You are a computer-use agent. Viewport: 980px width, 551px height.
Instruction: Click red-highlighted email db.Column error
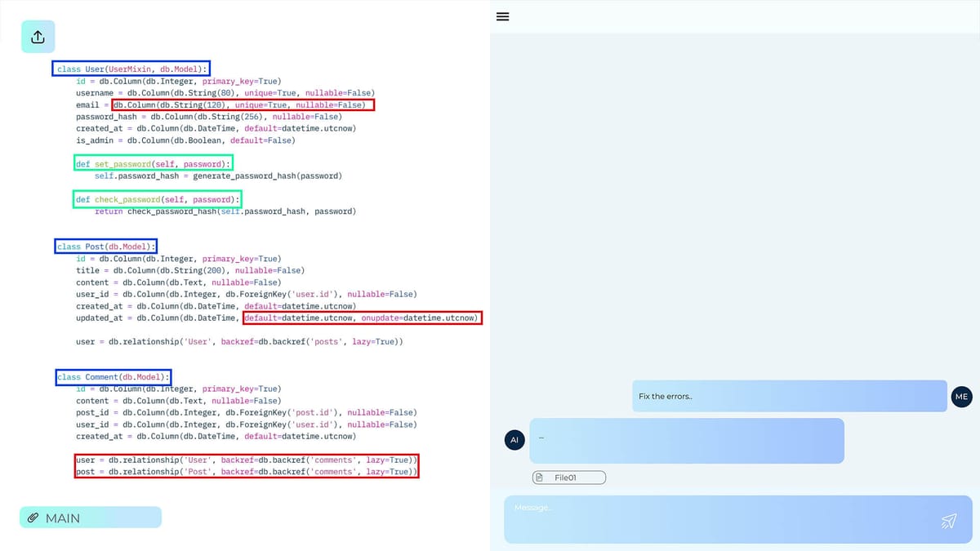(243, 105)
